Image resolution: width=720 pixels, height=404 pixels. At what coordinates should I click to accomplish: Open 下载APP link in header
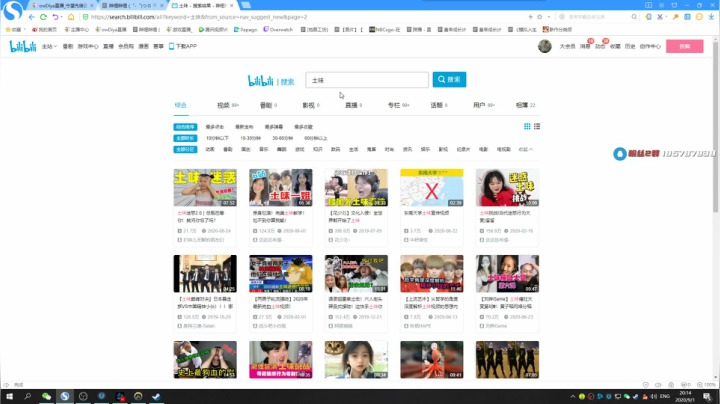(x=183, y=46)
